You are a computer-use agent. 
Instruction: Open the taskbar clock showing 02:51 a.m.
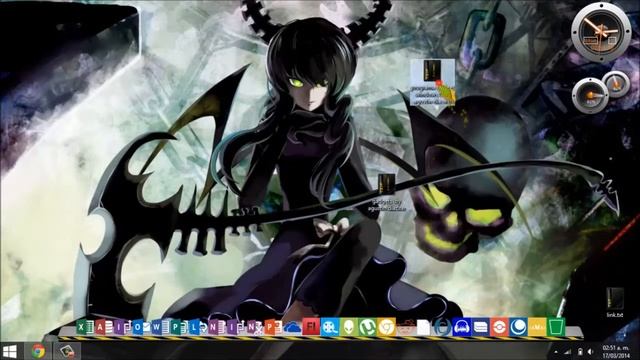[616, 351]
